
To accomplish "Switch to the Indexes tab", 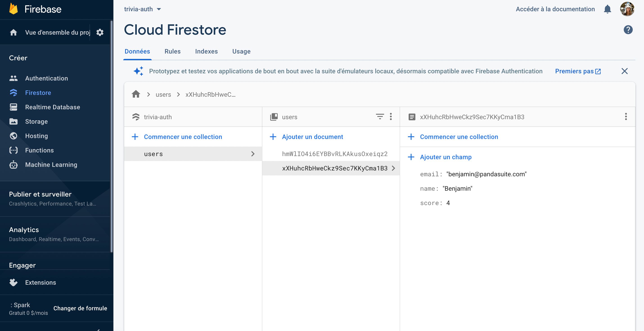I will coord(206,51).
